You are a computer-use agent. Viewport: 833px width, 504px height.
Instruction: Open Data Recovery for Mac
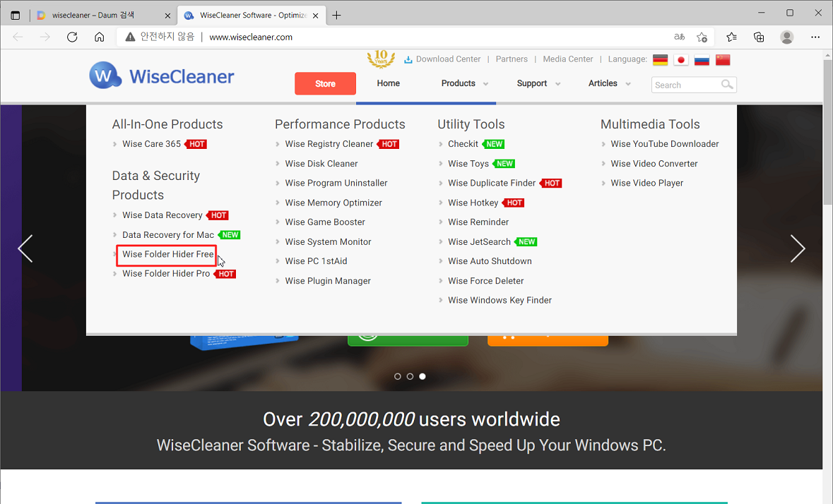[168, 234]
